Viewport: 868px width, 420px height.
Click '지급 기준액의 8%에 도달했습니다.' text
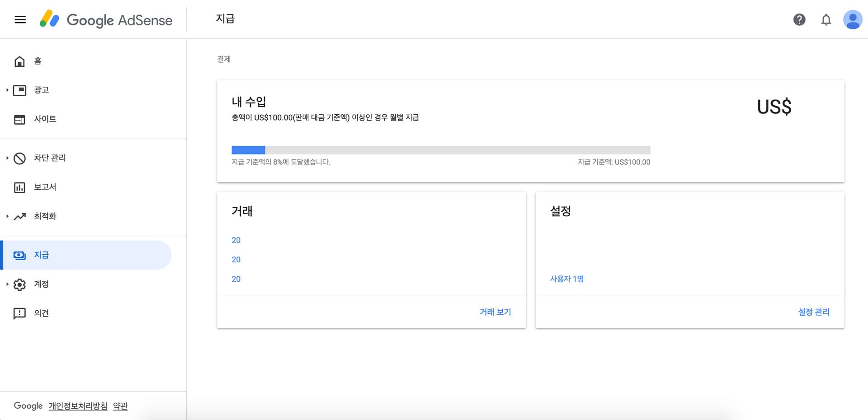pyautogui.click(x=281, y=162)
